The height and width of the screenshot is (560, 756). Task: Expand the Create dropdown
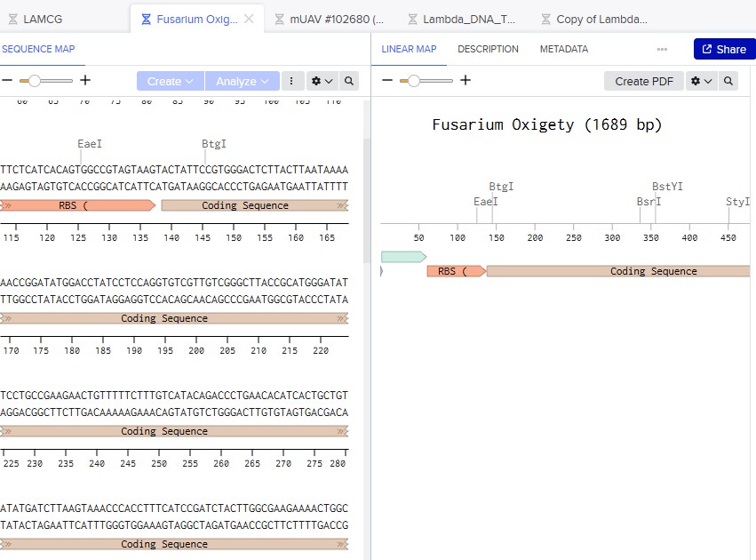(x=170, y=81)
